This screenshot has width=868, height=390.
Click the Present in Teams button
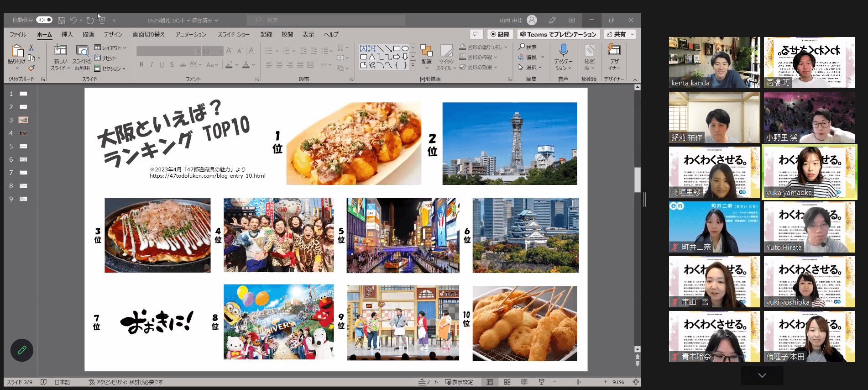(x=558, y=34)
